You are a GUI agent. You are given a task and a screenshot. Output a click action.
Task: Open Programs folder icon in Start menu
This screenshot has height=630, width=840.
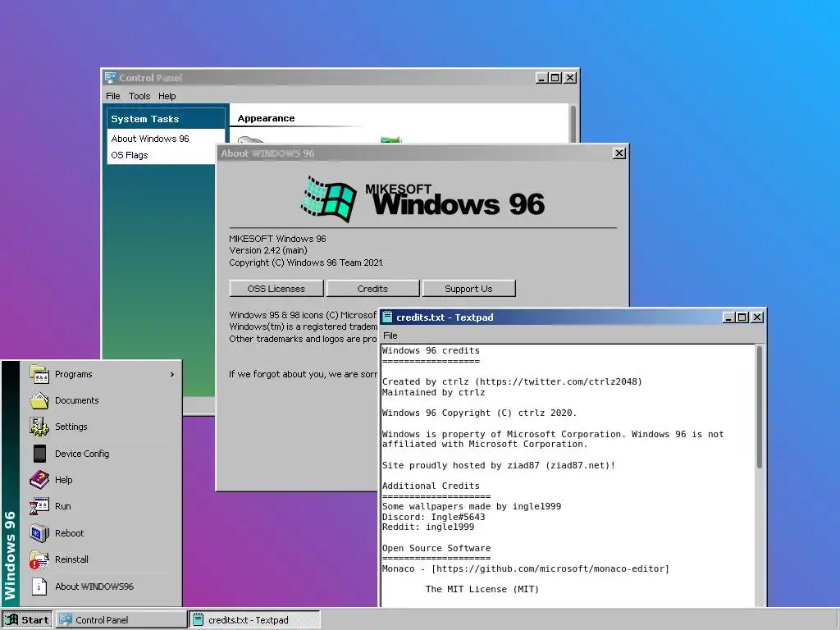39,374
